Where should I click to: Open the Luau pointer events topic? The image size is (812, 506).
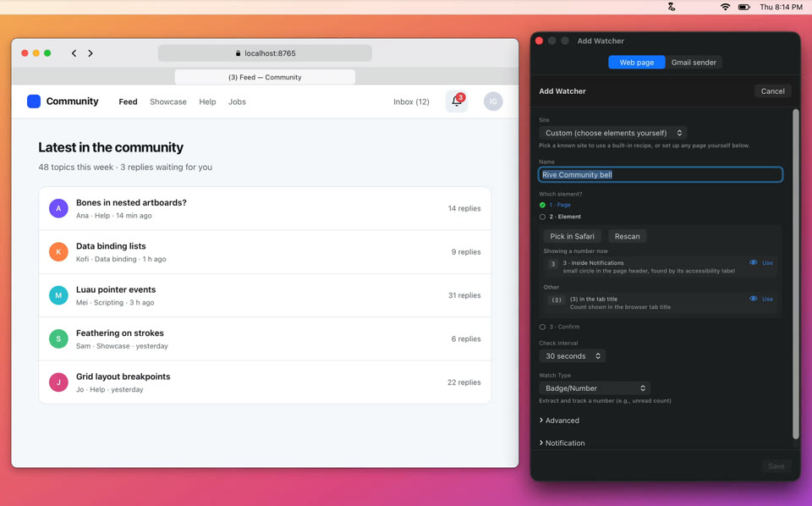click(116, 289)
